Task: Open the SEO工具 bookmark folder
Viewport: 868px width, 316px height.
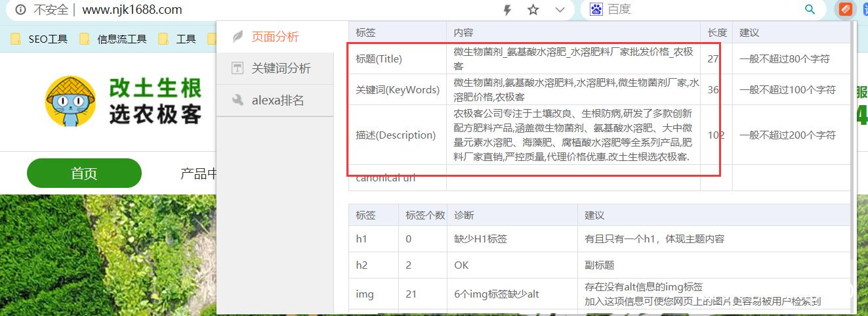Action: click(x=39, y=39)
